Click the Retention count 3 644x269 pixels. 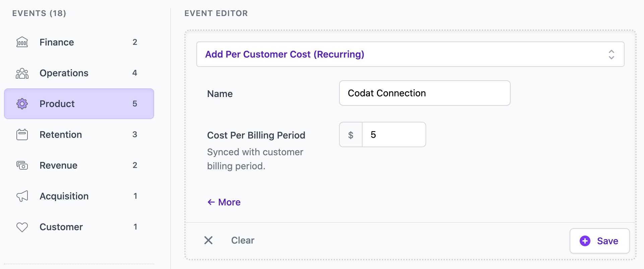(135, 134)
